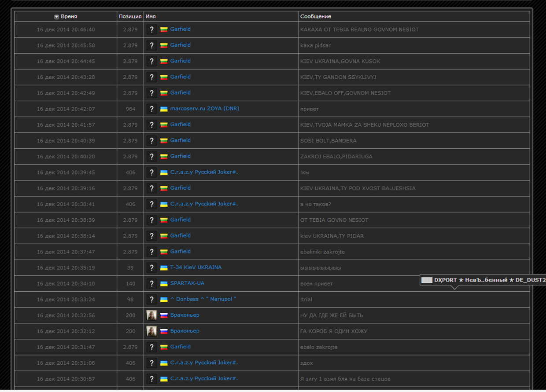
Task: Click the Garfield name in the 20:31:47 row
Action: (180, 347)
